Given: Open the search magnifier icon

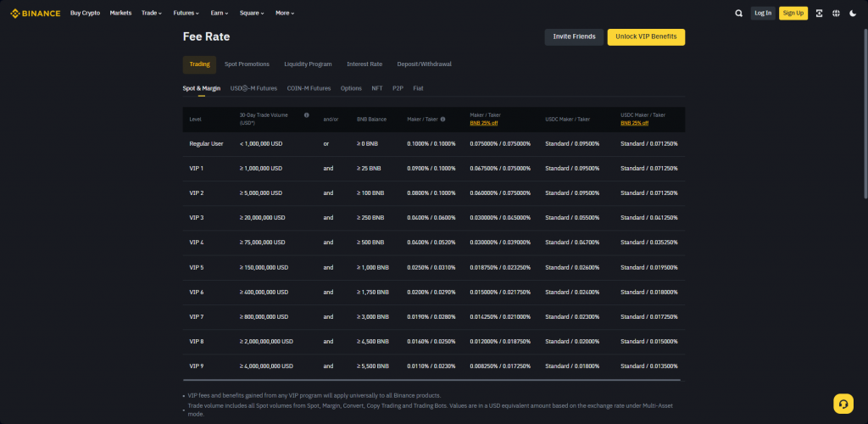Looking at the screenshot, I should 738,14.
